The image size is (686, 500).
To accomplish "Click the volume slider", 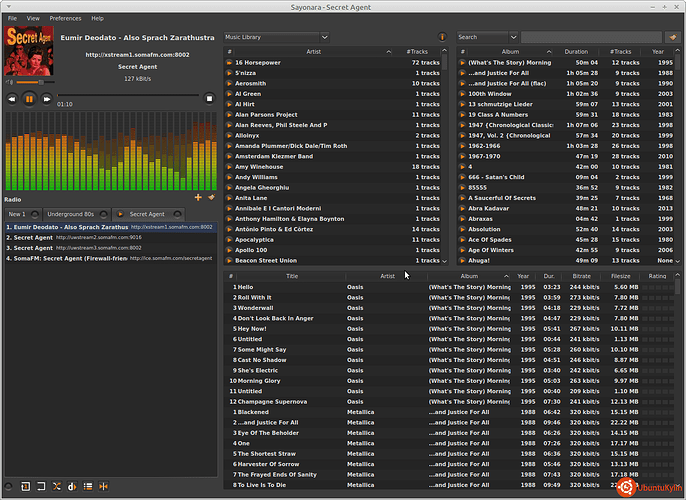I will pyautogui.click(x=35, y=82).
